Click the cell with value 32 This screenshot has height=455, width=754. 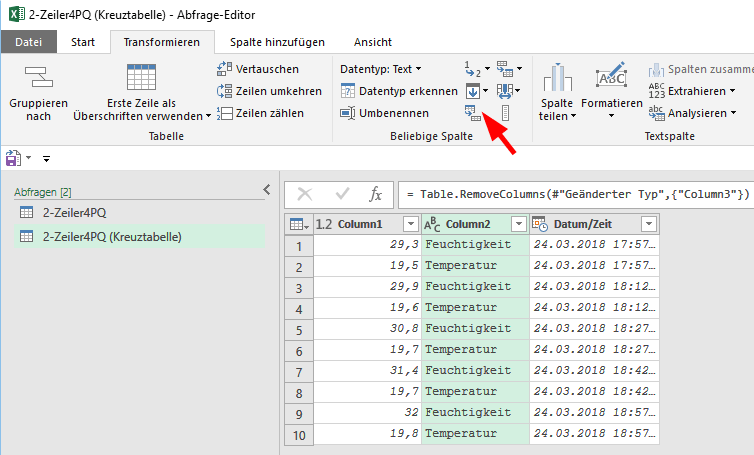(367, 413)
